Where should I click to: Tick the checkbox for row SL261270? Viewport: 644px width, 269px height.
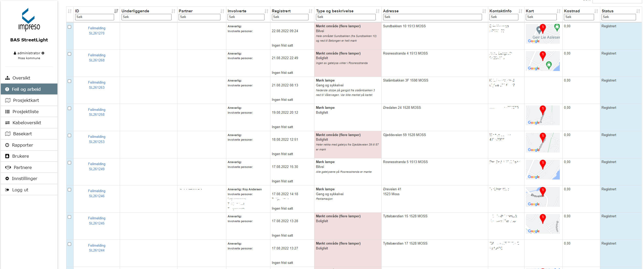(x=70, y=27)
